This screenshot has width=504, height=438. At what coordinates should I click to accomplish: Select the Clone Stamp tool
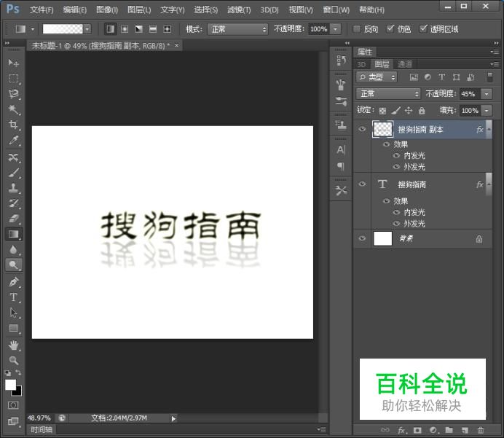[13, 188]
